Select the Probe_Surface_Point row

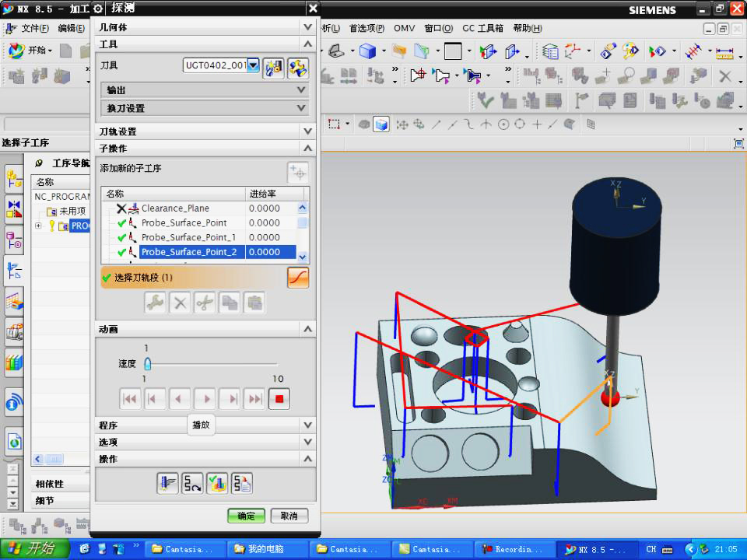coord(199,223)
